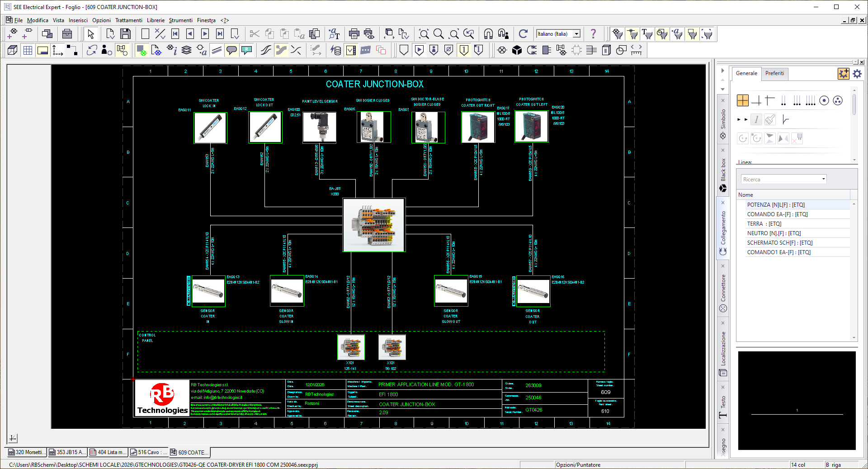Click the horseshoe magnet snap icon
Viewport: 868px width, 469px height.
click(x=488, y=34)
